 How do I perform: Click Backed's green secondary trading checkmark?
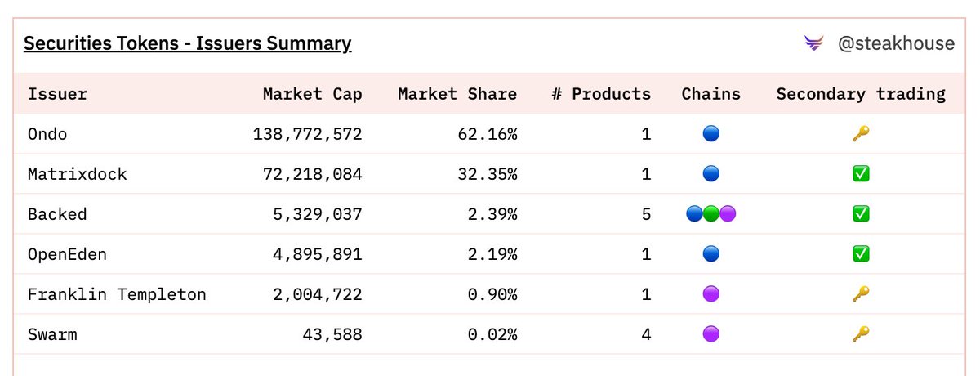tap(861, 214)
